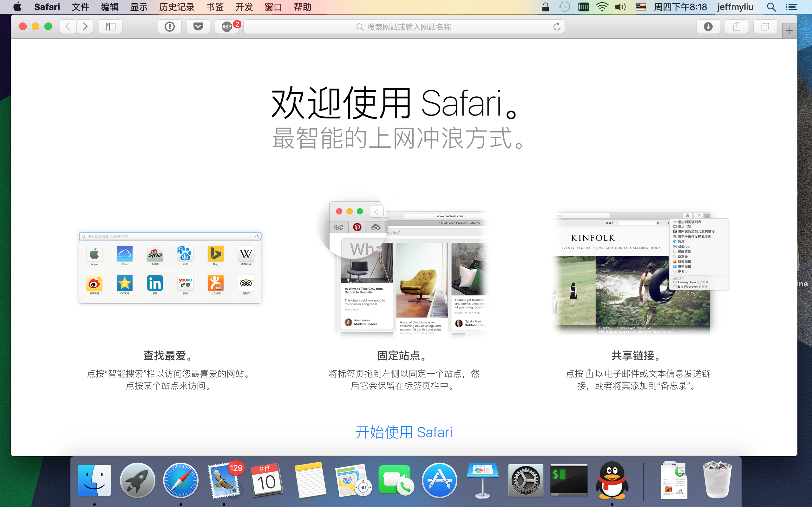The height and width of the screenshot is (507, 812).
Task: Click the 开始使用 Safari link
Action: 404,433
